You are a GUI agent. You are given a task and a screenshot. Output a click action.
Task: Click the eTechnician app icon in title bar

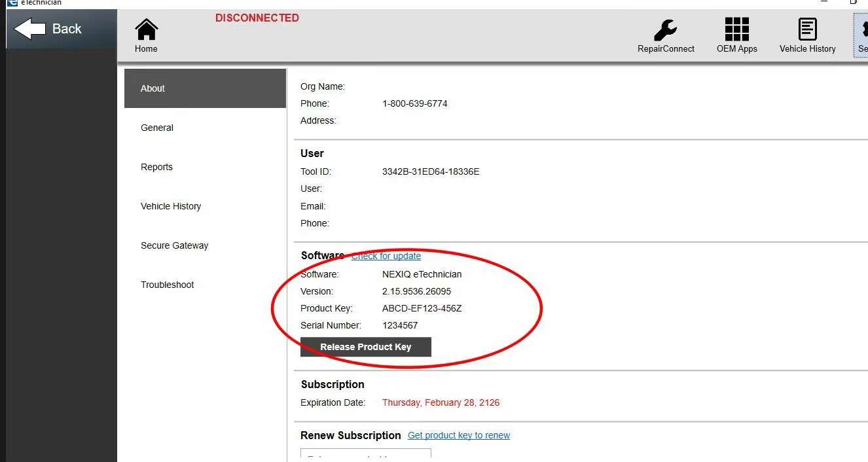click(x=11, y=3)
